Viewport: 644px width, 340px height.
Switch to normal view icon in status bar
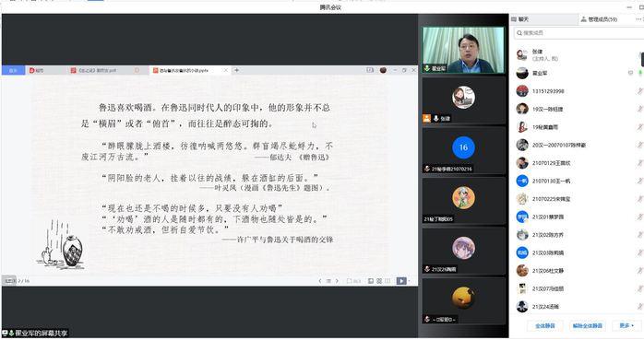[x=371, y=281]
